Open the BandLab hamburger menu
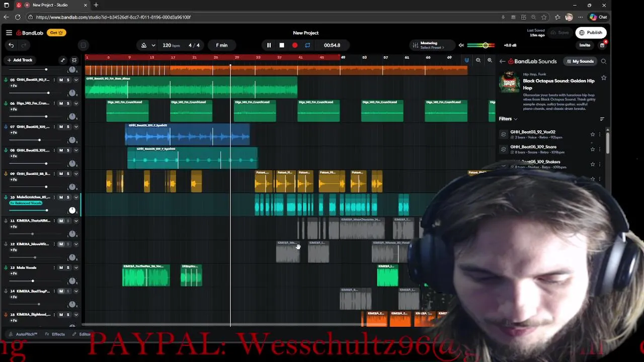 click(9, 33)
